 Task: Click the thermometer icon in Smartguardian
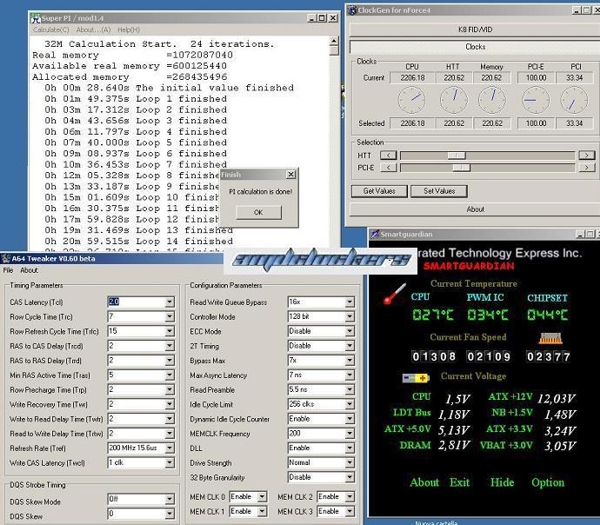coord(395,295)
